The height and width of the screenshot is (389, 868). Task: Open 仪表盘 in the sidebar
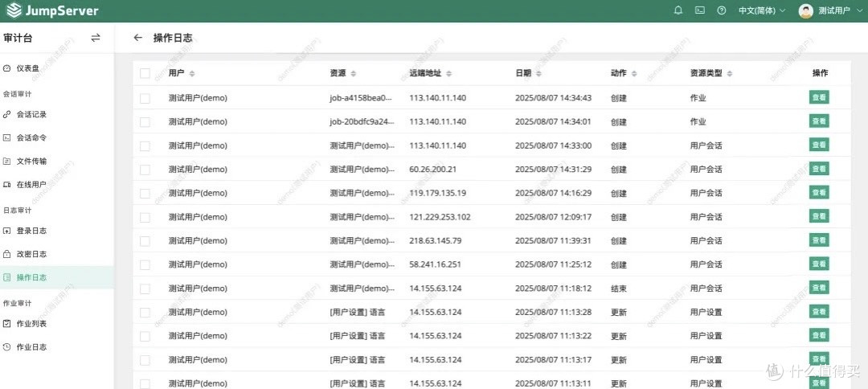point(27,68)
